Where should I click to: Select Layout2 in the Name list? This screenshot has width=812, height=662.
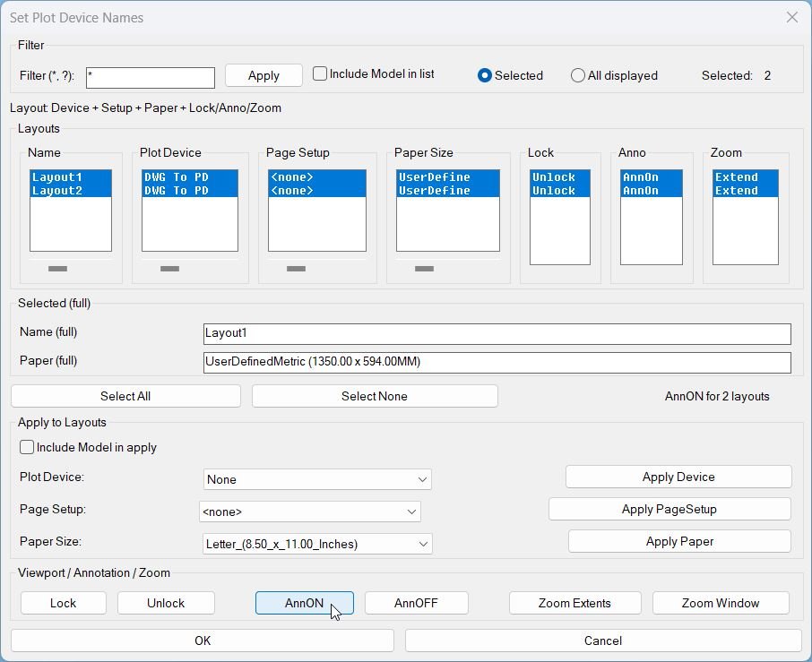point(57,191)
